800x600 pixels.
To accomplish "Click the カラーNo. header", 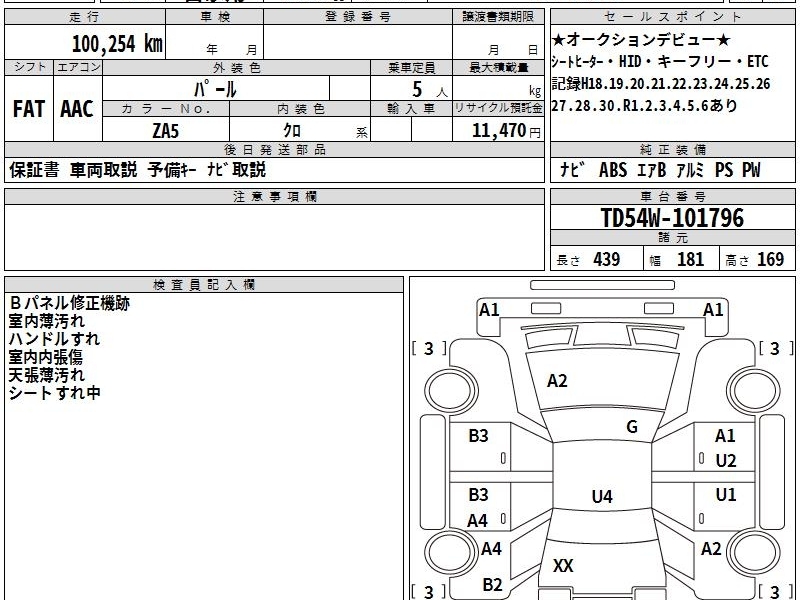I will [166, 109].
